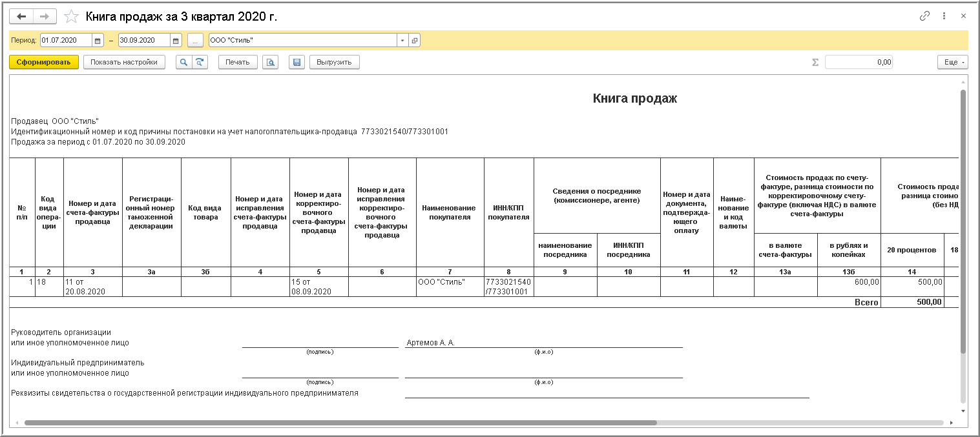Select operation code cell 18
Screen dimensions: 980x437
(50, 287)
